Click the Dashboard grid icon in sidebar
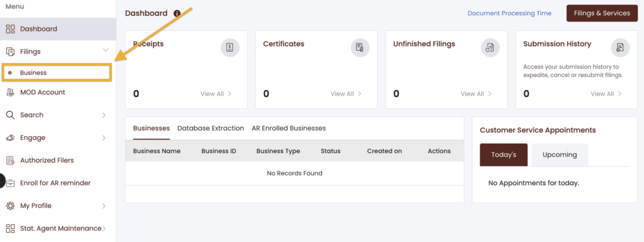Screen dimensions: 644x242 point(10,29)
